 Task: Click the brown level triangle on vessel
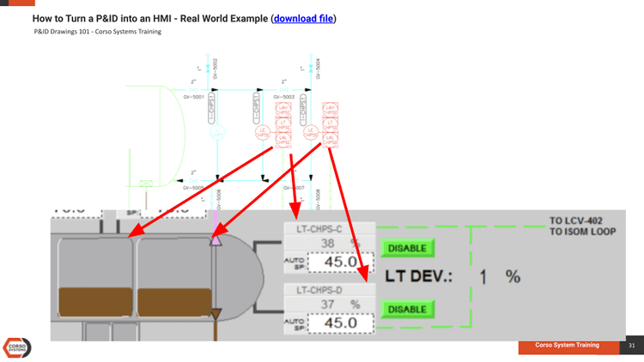tap(216, 314)
